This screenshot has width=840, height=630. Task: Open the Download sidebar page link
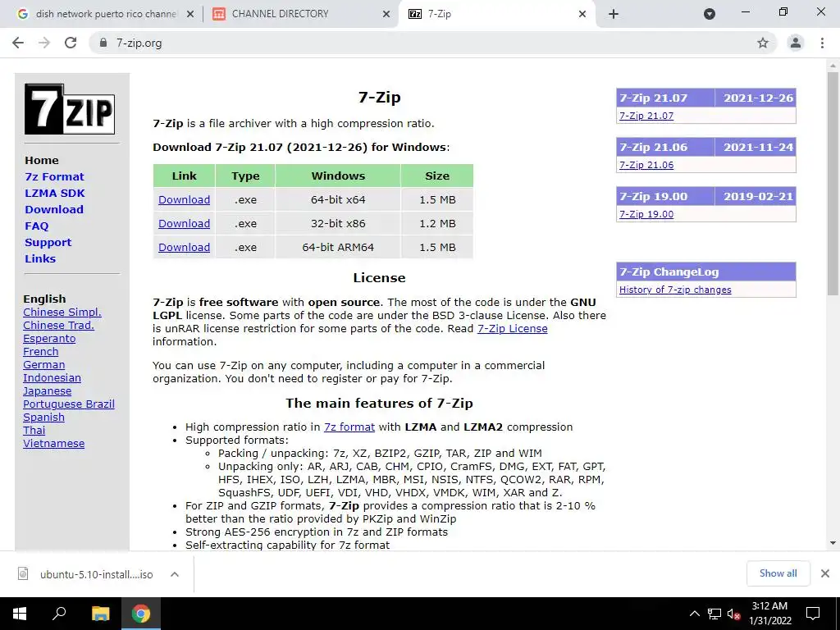[x=54, y=209]
